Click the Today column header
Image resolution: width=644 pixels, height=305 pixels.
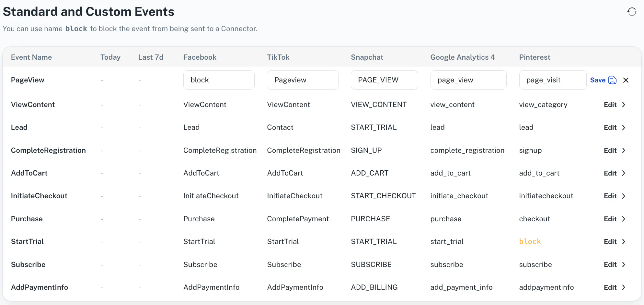click(x=110, y=57)
